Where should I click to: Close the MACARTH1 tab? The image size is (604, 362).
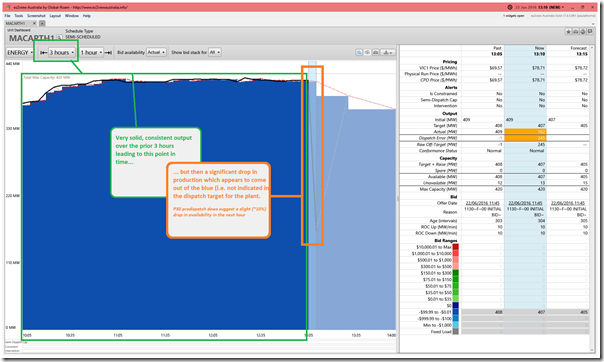tap(34, 23)
